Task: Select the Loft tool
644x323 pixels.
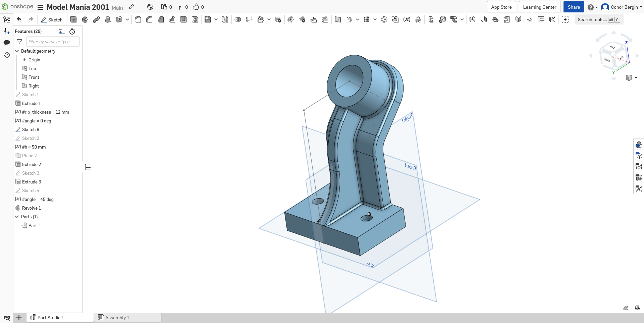Action: point(108,19)
